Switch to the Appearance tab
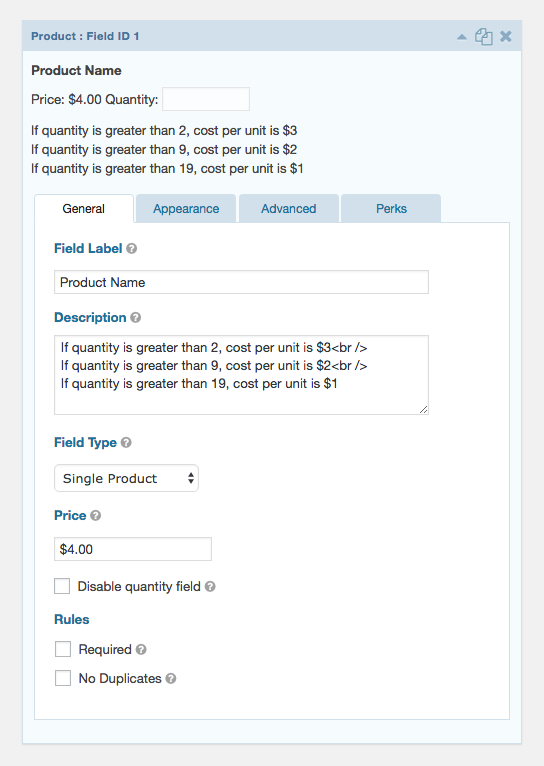This screenshot has height=766, width=544. tap(186, 209)
